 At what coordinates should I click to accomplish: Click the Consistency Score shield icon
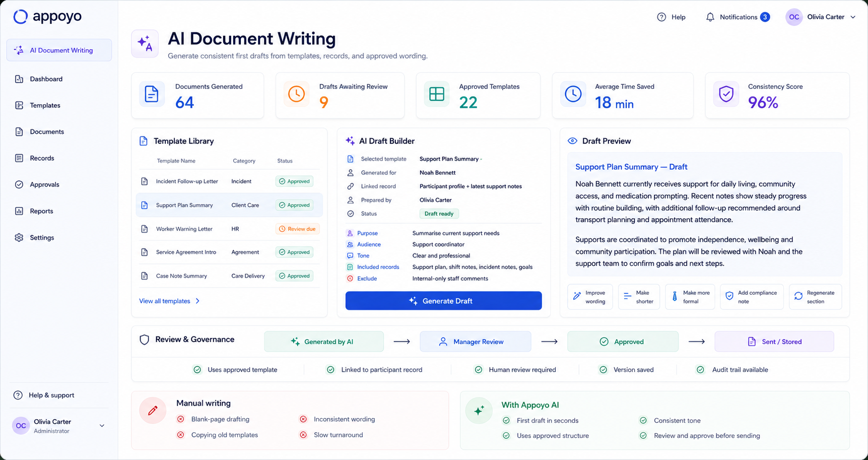coord(726,94)
